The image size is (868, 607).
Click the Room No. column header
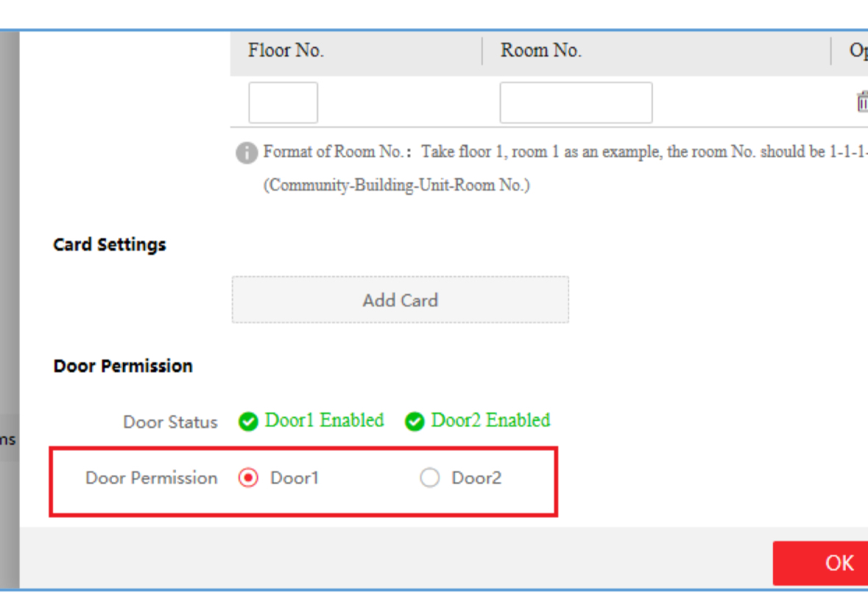[541, 51]
